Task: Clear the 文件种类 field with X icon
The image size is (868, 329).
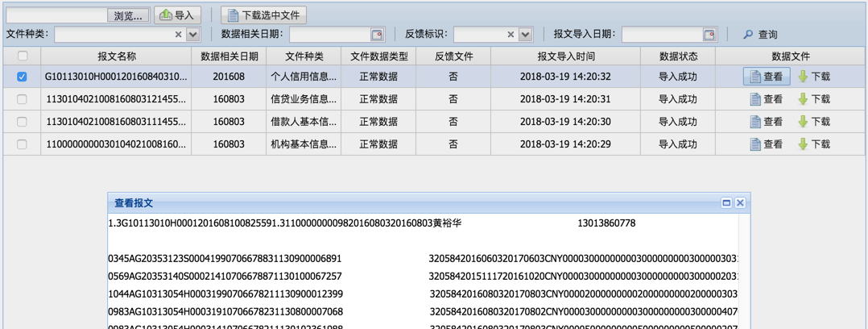Action: tap(178, 35)
